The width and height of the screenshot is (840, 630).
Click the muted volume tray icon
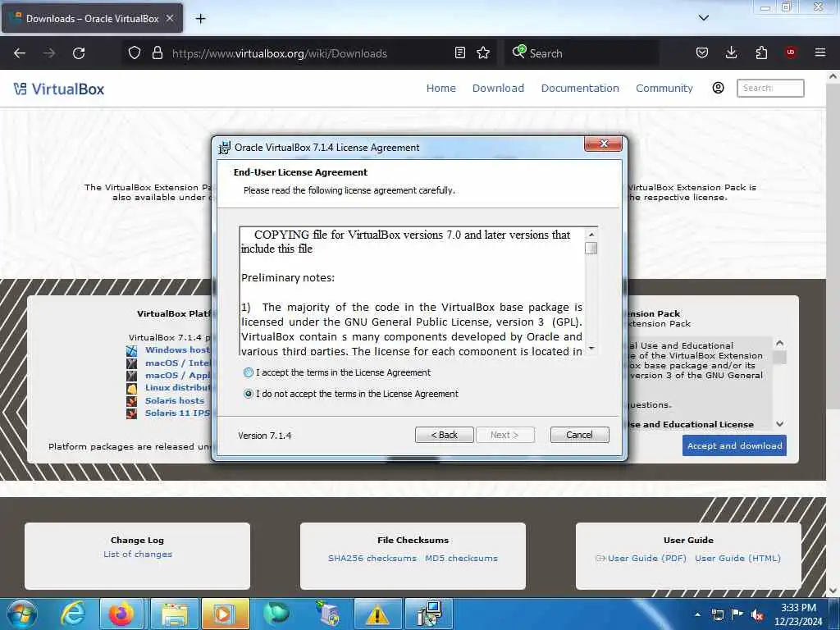pyautogui.click(x=757, y=614)
